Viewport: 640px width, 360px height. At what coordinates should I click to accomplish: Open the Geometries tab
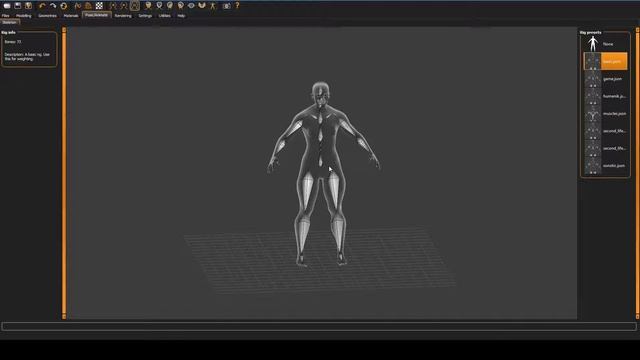point(47,16)
